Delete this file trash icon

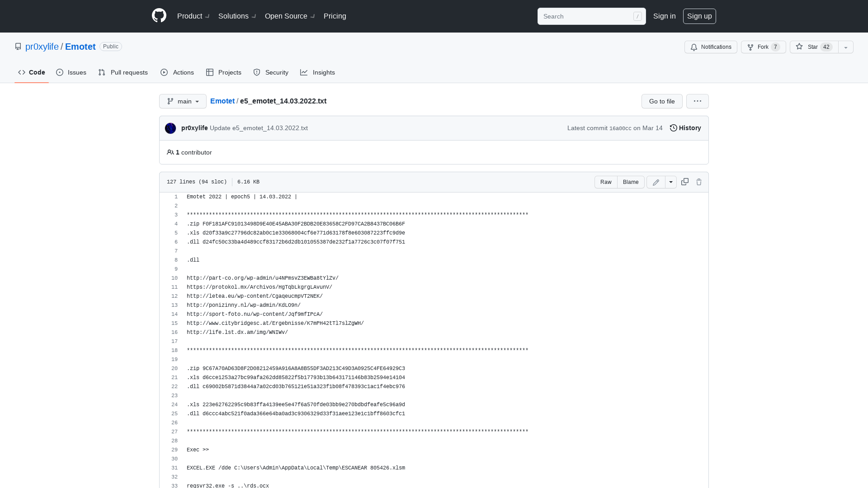699,182
